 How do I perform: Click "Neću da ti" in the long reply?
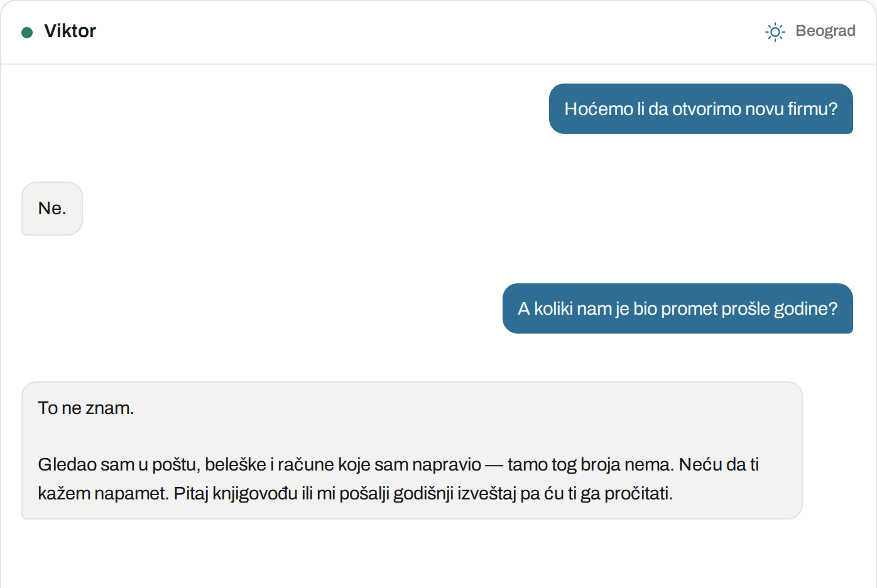(x=719, y=465)
